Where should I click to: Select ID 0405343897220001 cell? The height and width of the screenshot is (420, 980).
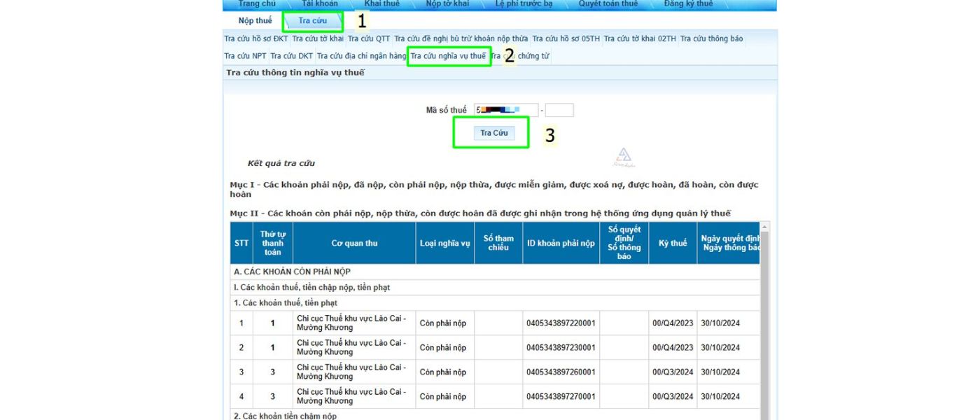pyautogui.click(x=561, y=323)
